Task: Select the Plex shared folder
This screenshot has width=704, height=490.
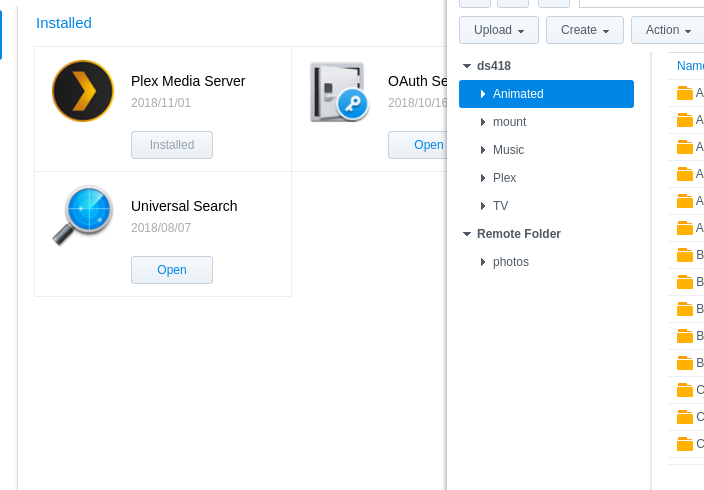Action: [x=504, y=178]
